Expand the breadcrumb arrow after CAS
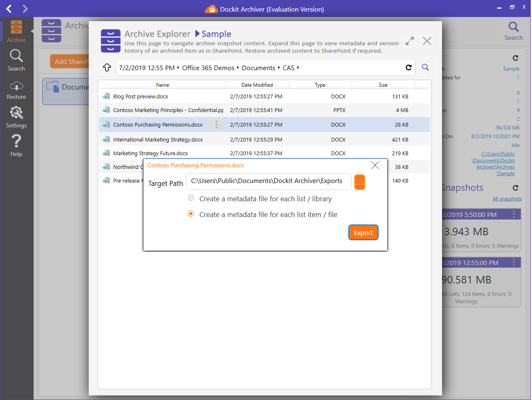This screenshot has height=400, width=532. coord(298,68)
